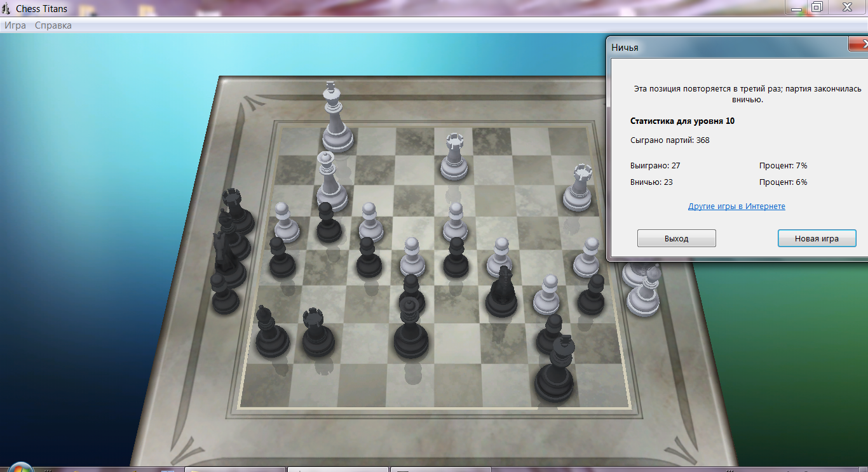
Task: Select the black bishop on the board
Action: pos(271,334)
